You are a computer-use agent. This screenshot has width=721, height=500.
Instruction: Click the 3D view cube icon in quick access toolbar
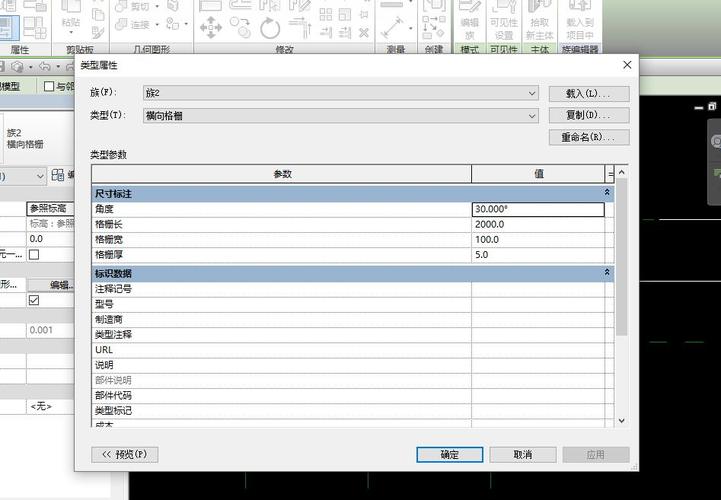tap(17, 67)
